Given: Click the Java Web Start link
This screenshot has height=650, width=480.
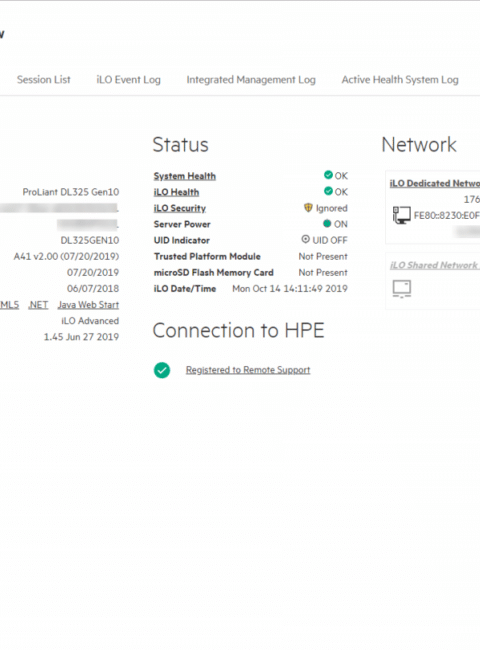Looking at the screenshot, I should [88, 305].
